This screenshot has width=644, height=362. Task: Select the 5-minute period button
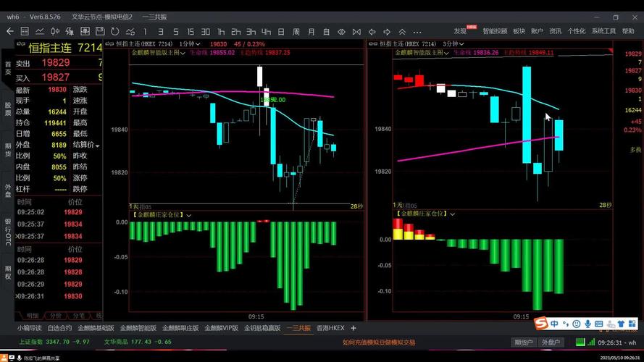tap(176, 31)
